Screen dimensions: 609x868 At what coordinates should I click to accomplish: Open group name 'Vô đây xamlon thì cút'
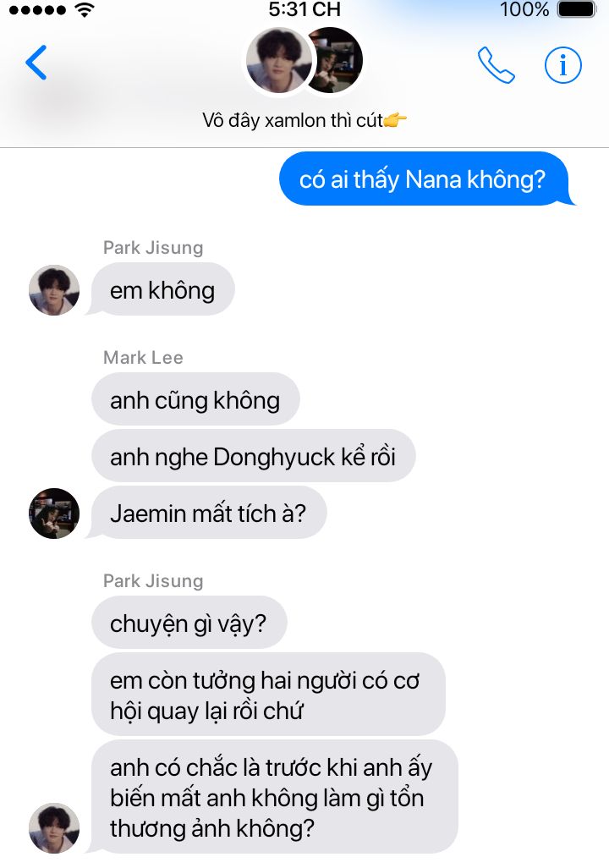[x=304, y=119]
